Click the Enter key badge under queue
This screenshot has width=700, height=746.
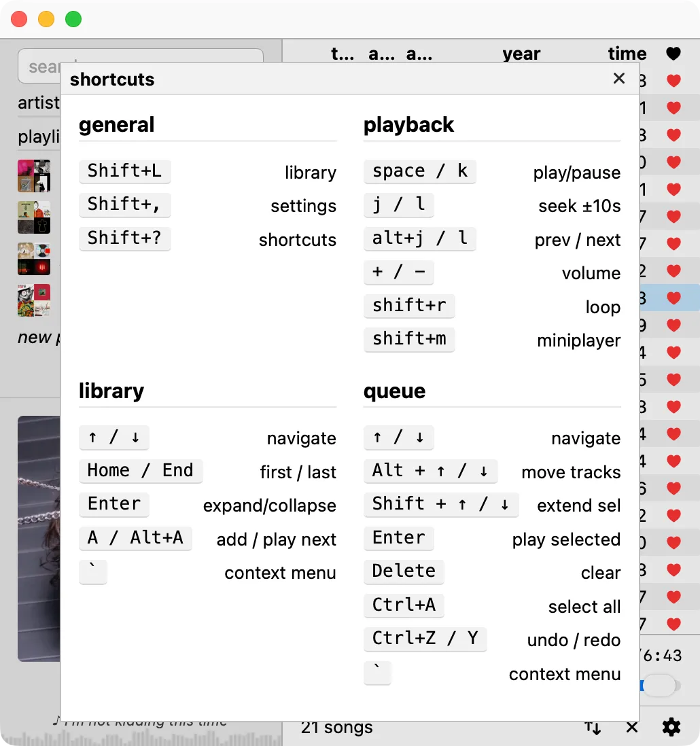[x=399, y=537]
